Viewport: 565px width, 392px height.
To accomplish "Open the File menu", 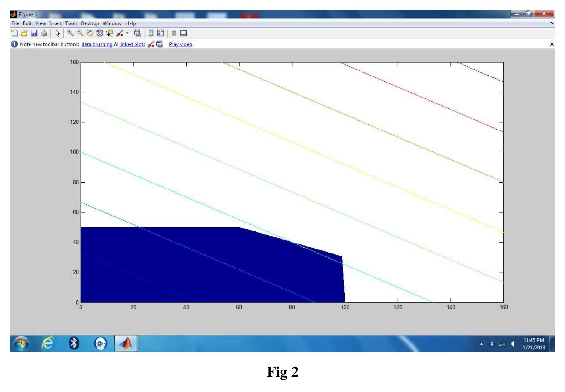I will pyautogui.click(x=15, y=23).
